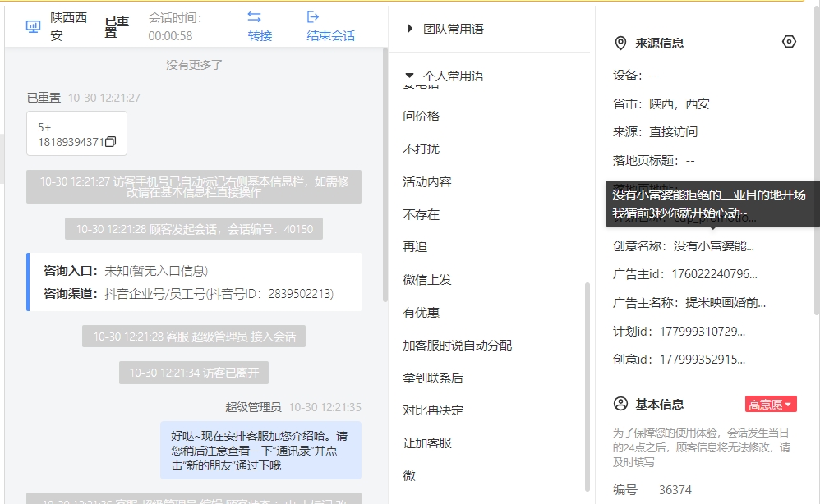This screenshot has height=504, width=820.
Task: Click the chat panel vertical scrollbar
Action: 385,175
